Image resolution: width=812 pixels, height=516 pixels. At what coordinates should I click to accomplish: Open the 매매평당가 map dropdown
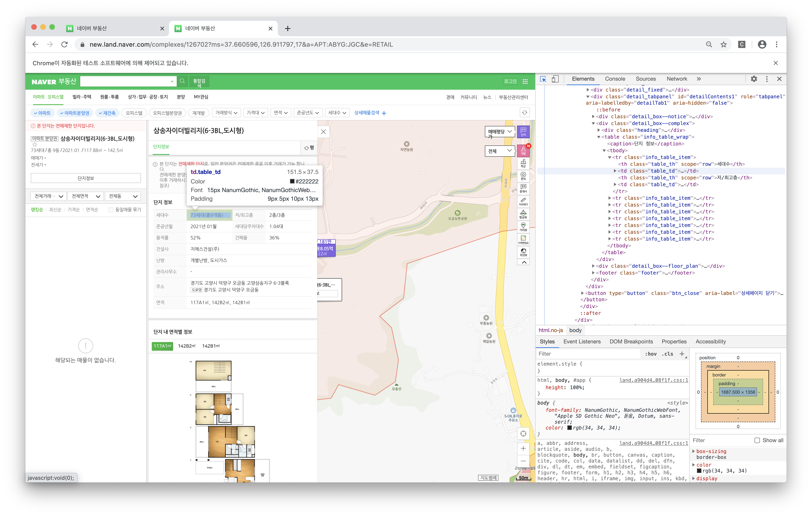pos(500,132)
